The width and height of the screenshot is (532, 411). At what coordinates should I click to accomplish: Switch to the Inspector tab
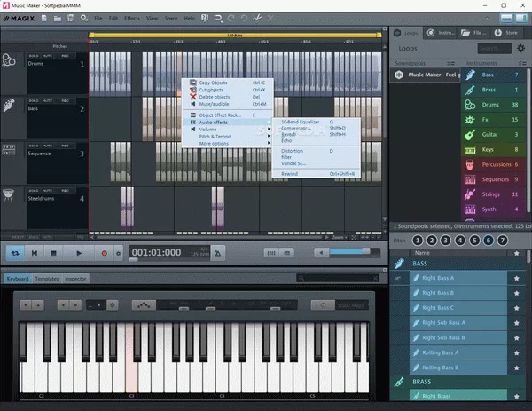[x=75, y=279]
